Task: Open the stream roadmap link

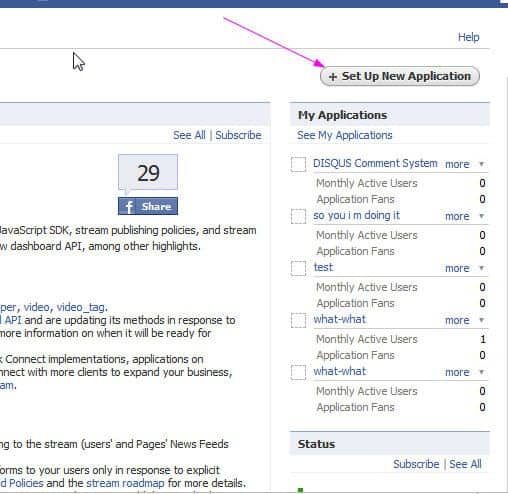Action: coord(125,483)
